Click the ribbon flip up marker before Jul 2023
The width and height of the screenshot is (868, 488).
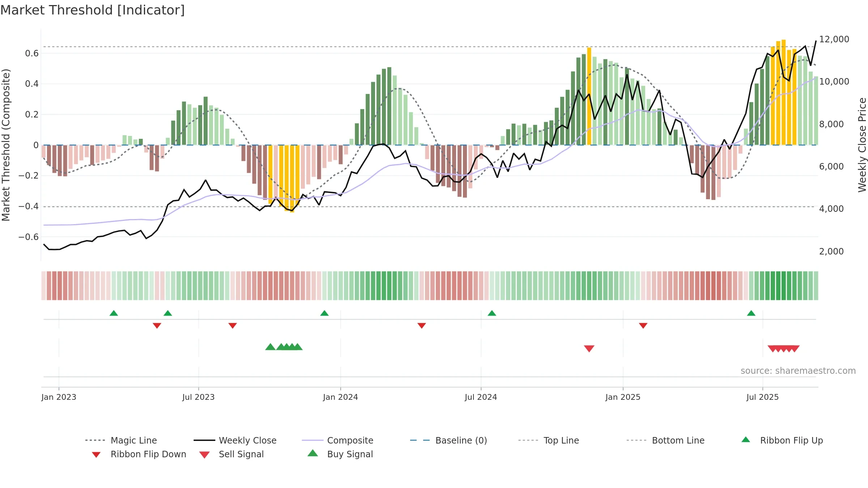click(x=168, y=313)
